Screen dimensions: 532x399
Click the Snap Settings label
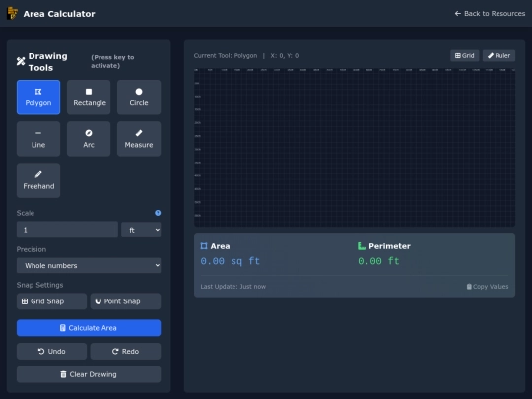click(x=39, y=285)
